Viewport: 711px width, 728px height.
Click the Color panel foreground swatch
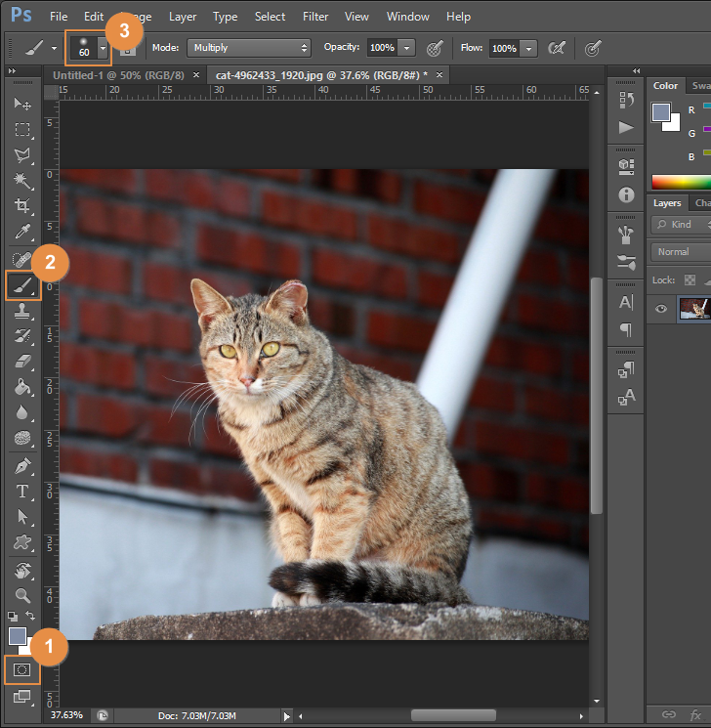[x=661, y=112]
